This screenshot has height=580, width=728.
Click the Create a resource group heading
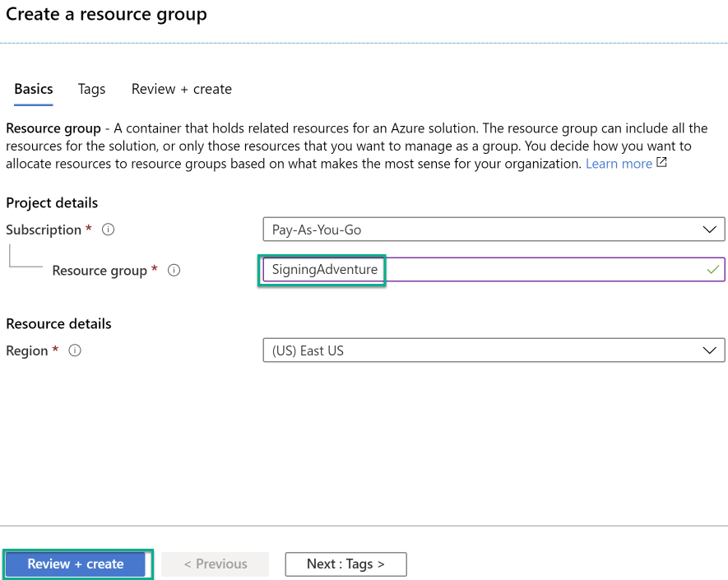pyautogui.click(x=106, y=15)
